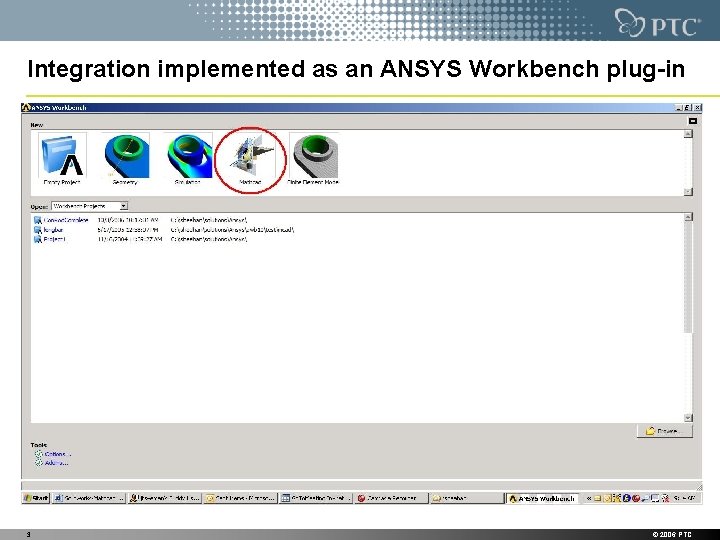This screenshot has width=720, height=540.
Task: Minimize the ANSYS Workbench window
Action: click(679, 107)
